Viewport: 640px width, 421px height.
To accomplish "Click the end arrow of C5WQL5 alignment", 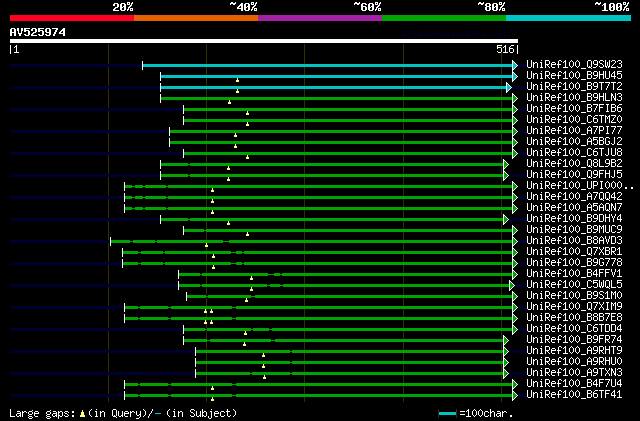I will pyautogui.click(x=512, y=285).
